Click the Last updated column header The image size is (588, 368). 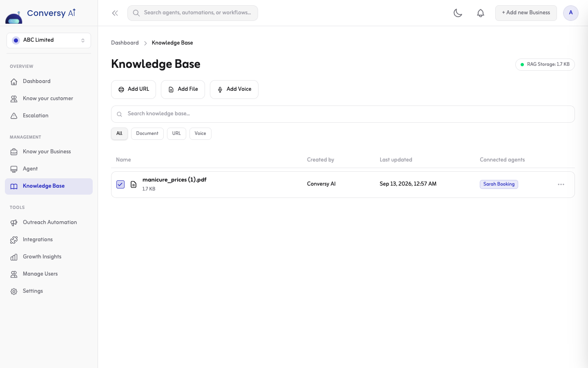pos(396,160)
